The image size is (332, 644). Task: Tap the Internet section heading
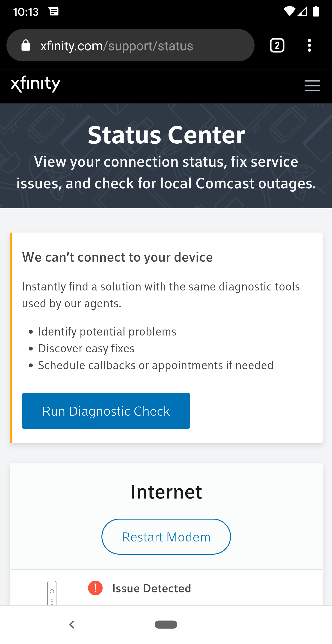(166, 492)
